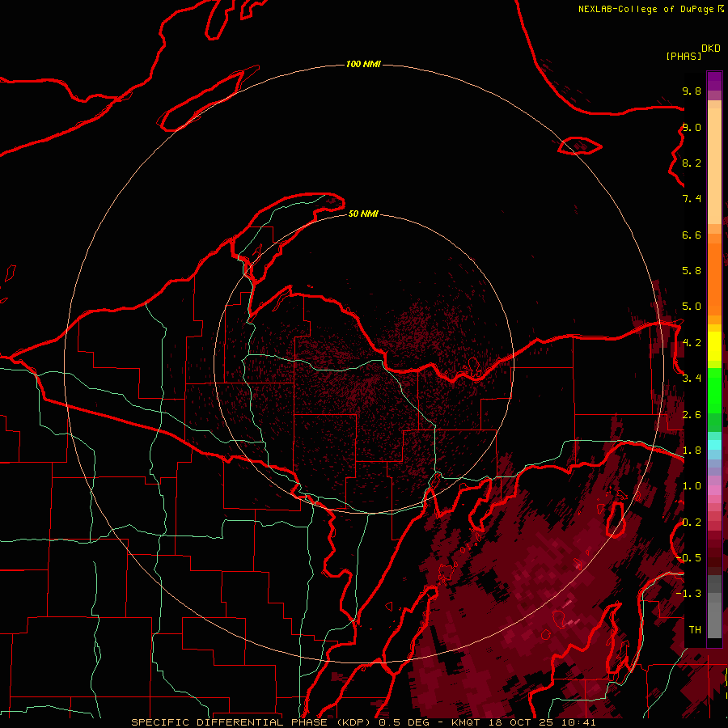The height and width of the screenshot is (728, 728).
Task: Click the 10:41 timestamp
Action: [578, 722]
